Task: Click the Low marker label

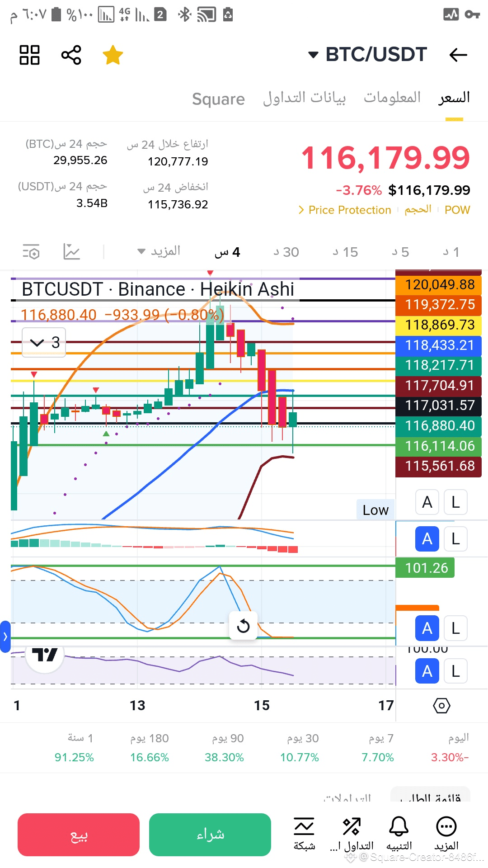Action: tap(375, 510)
